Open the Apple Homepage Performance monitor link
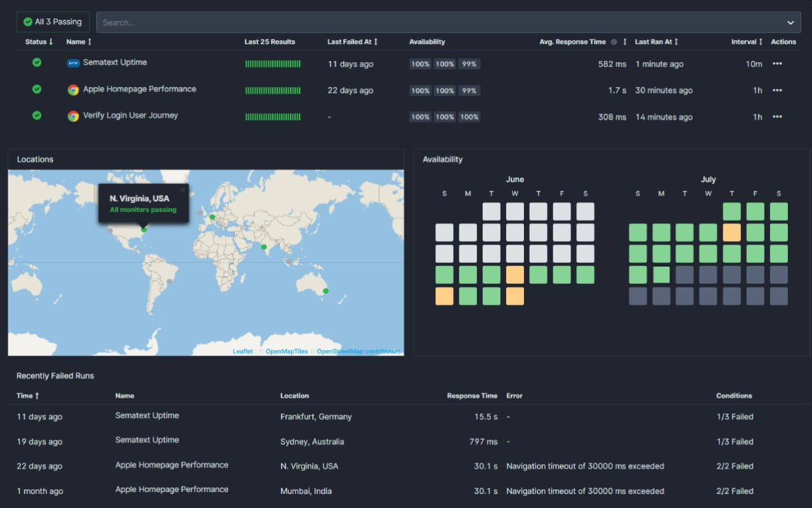This screenshot has height=508, width=812. [x=140, y=89]
